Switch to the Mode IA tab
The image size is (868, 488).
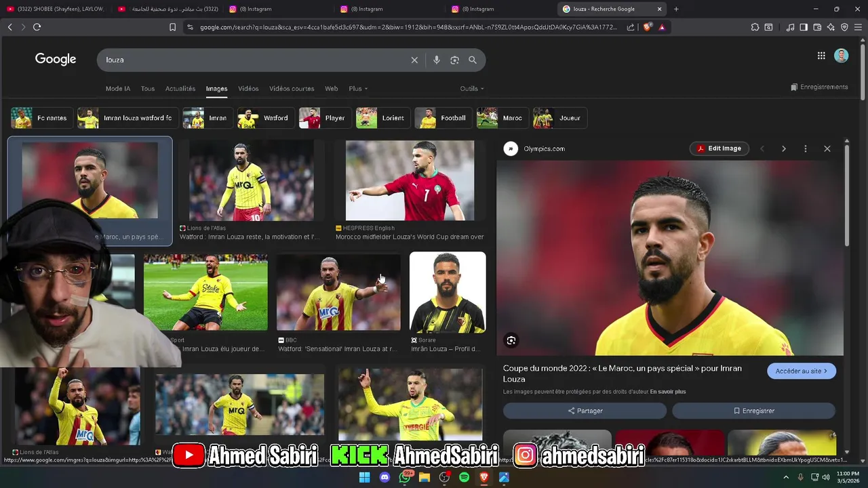pos(118,89)
